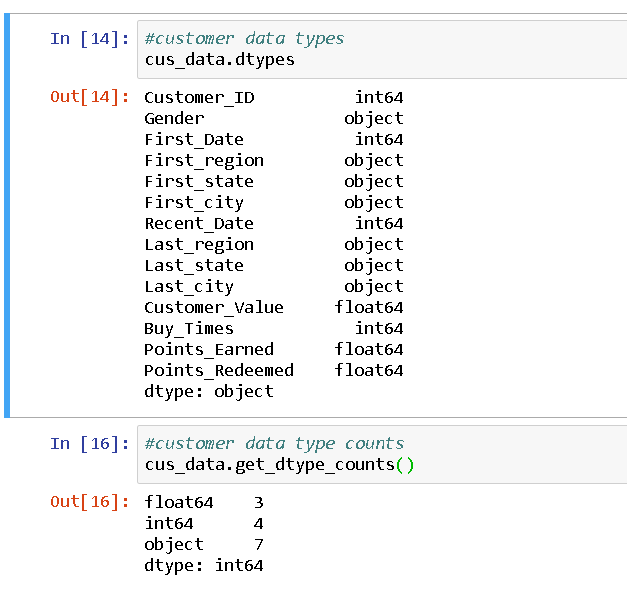Screen dimensions: 627x590
Task: Select the First_city row label
Action: pos(194,203)
